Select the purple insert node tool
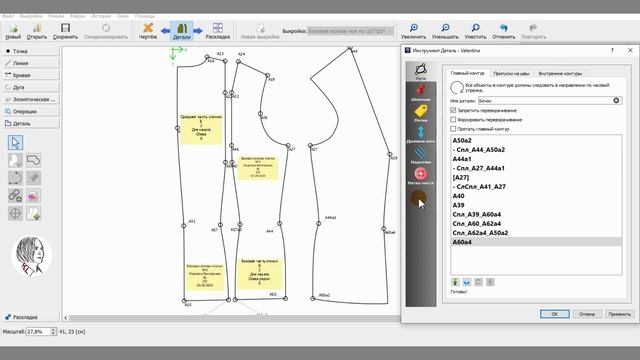640x360 pixels. tap(33, 196)
